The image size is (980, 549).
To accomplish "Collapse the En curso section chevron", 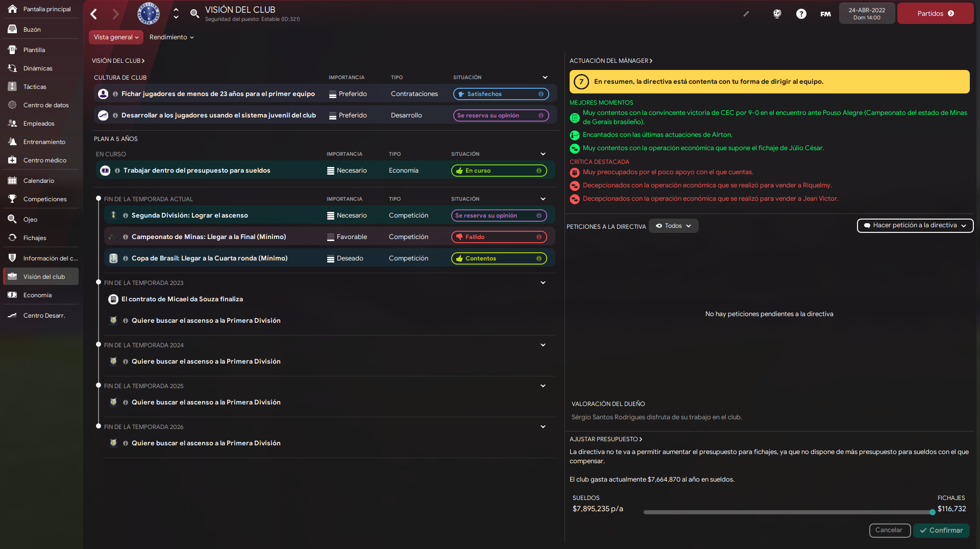I will (543, 154).
